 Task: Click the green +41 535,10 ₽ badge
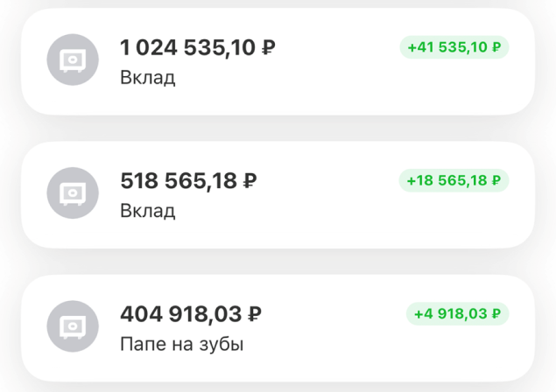click(x=455, y=47)
